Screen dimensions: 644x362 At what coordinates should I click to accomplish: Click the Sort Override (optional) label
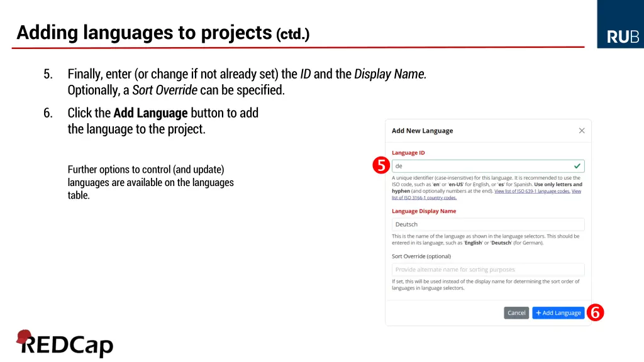[421, 256]
